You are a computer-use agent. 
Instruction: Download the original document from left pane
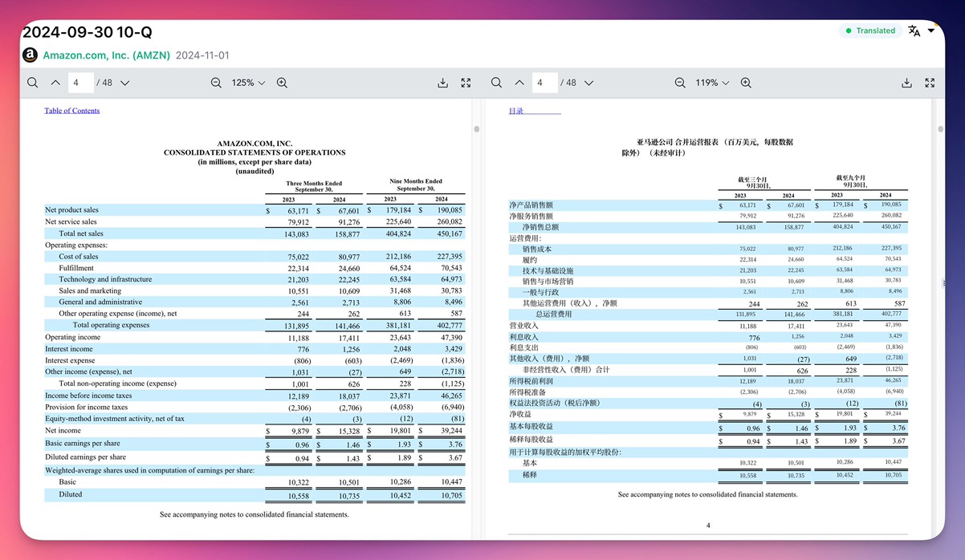click(x=442, y=83)
